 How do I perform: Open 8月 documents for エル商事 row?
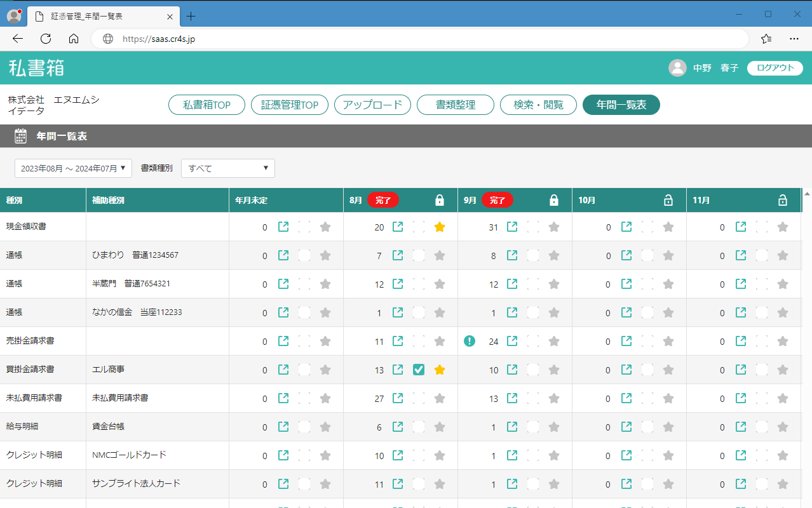[x=398, y=370]
